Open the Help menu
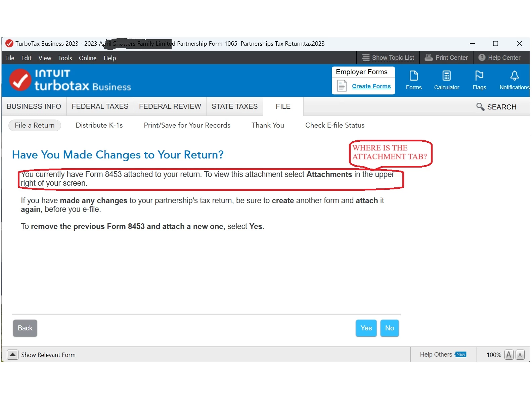Viewport: 532px width, 411px height. click(109, 58)
